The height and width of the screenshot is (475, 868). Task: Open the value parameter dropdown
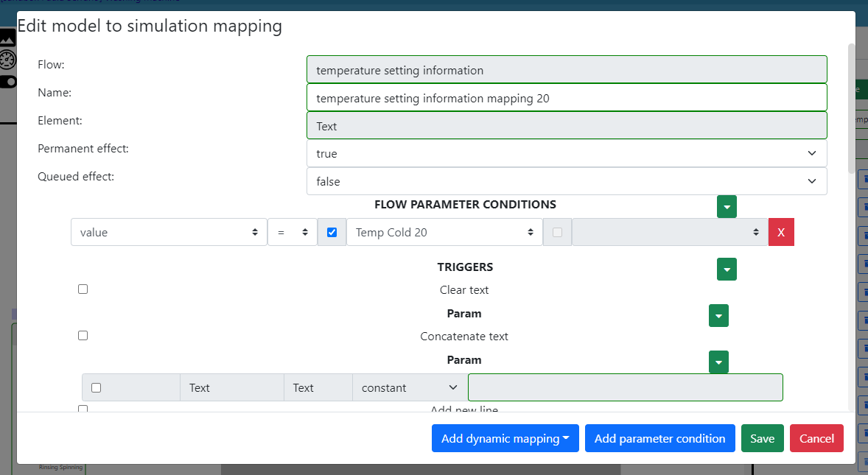(169, 232)
